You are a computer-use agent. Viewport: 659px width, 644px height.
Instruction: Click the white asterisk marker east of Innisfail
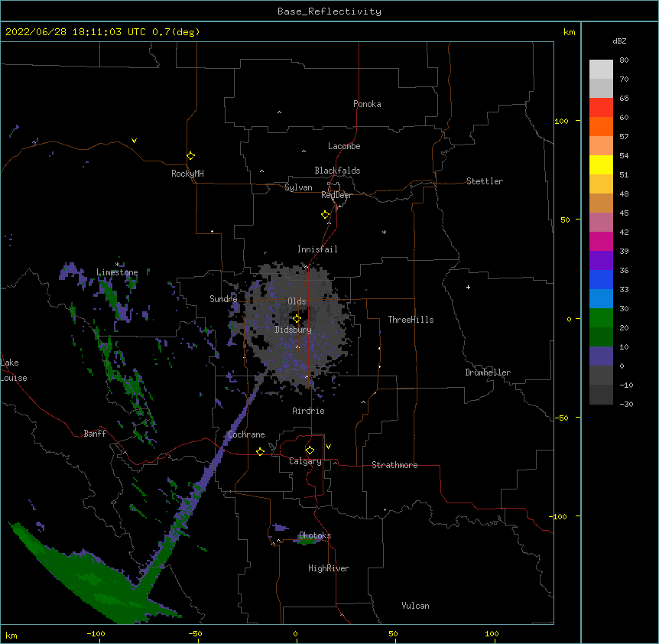point(384,232)
